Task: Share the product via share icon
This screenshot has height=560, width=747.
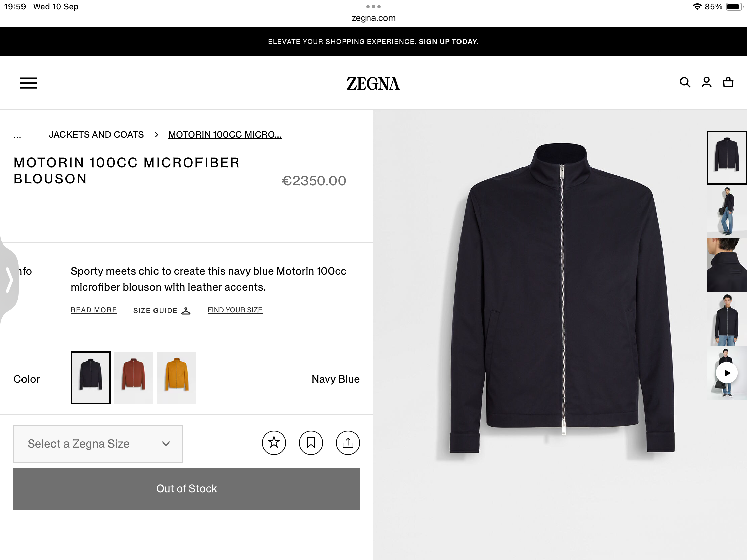Action: (x=348, y=443)
